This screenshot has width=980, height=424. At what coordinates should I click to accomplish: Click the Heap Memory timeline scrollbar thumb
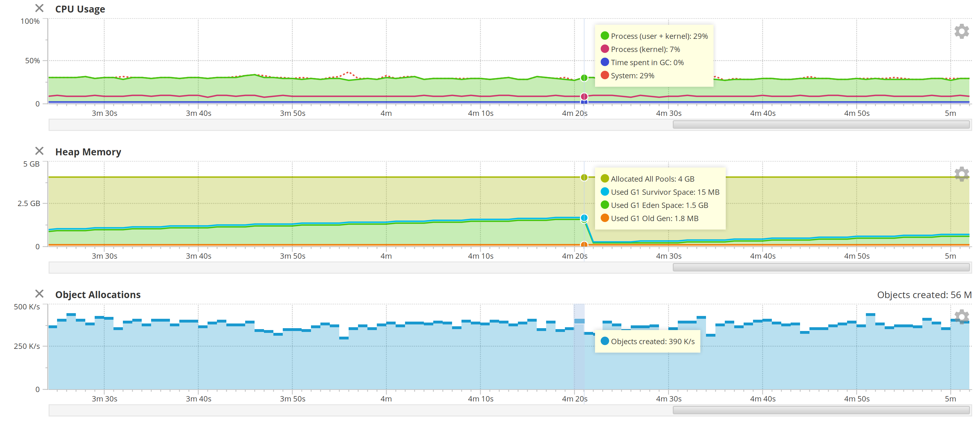coord(821,267)
